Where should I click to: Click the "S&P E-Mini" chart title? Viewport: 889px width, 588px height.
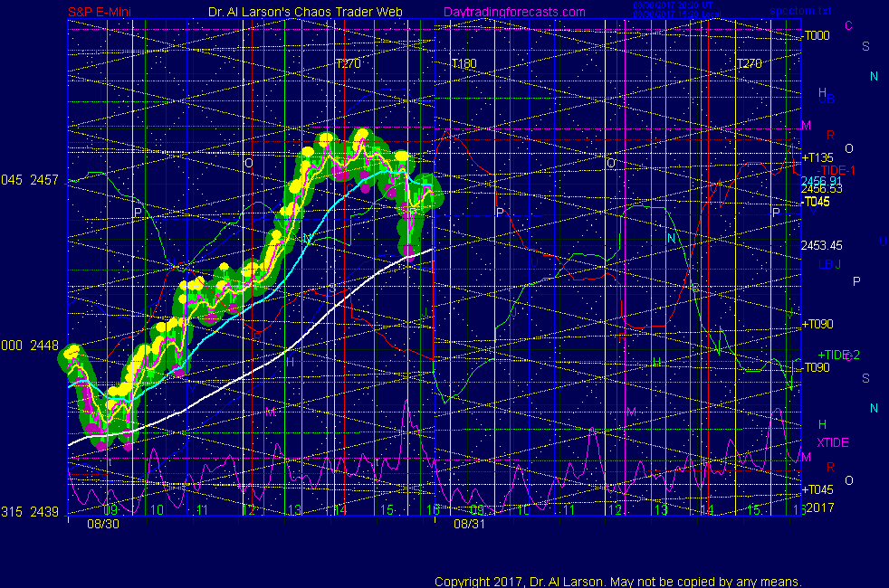pyautogui.click(x=100, y=12)
